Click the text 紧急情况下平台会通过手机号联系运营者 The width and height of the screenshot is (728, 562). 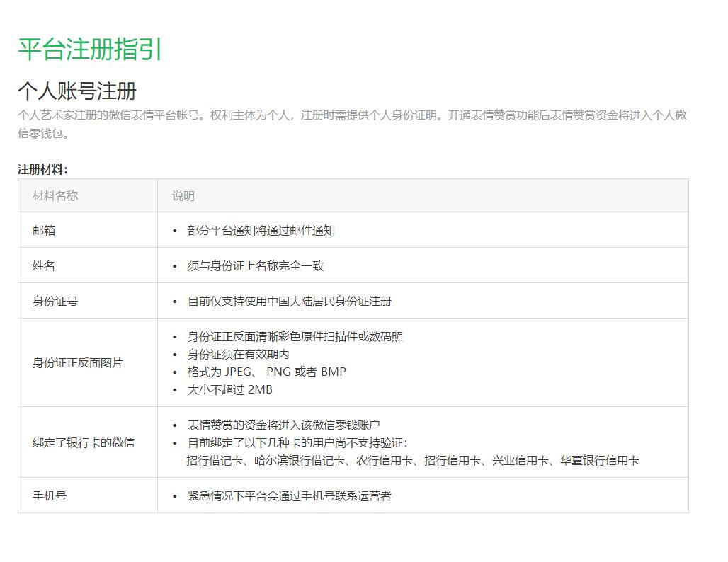click(290, 495)
